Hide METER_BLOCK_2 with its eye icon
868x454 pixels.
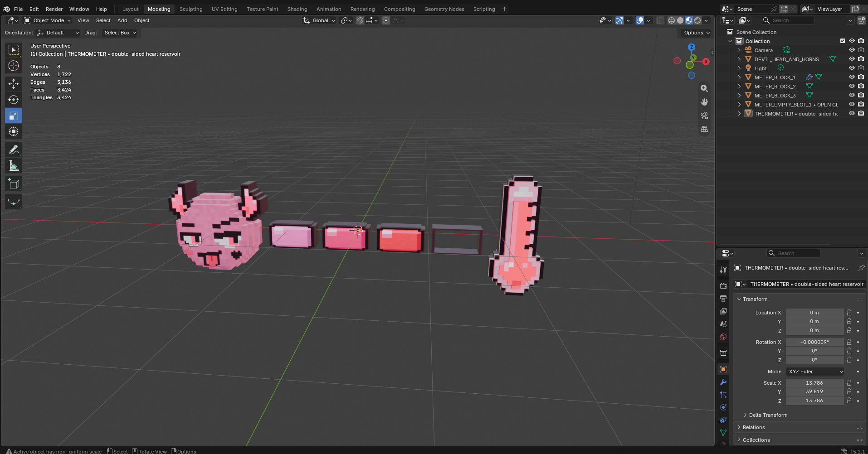(852, 86)
